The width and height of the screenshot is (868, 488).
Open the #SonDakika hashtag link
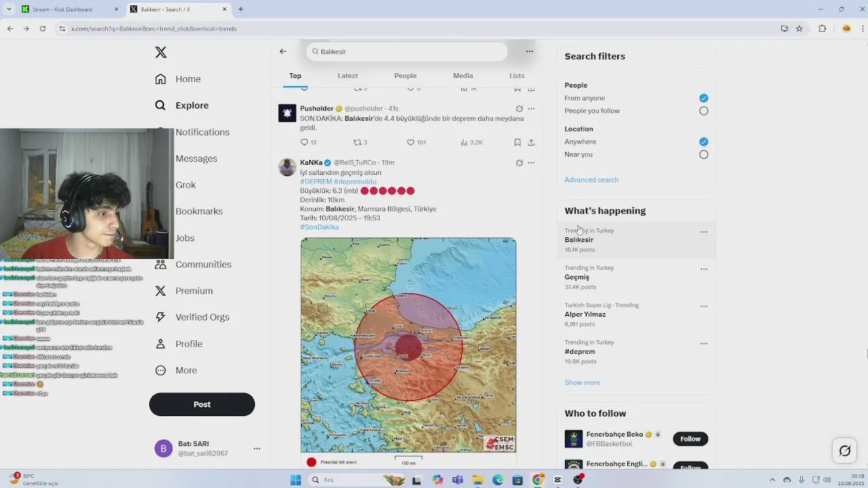pyautogui.click(x=319, y=227)
